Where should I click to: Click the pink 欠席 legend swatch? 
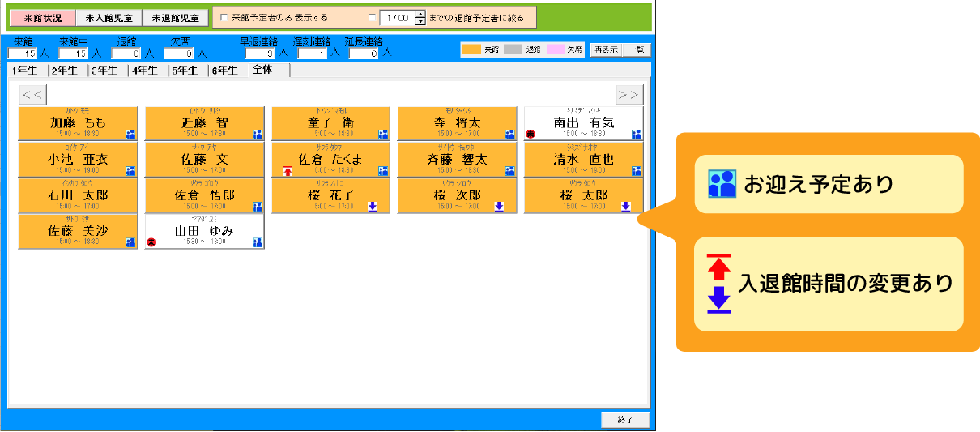(x=556, y=49)
